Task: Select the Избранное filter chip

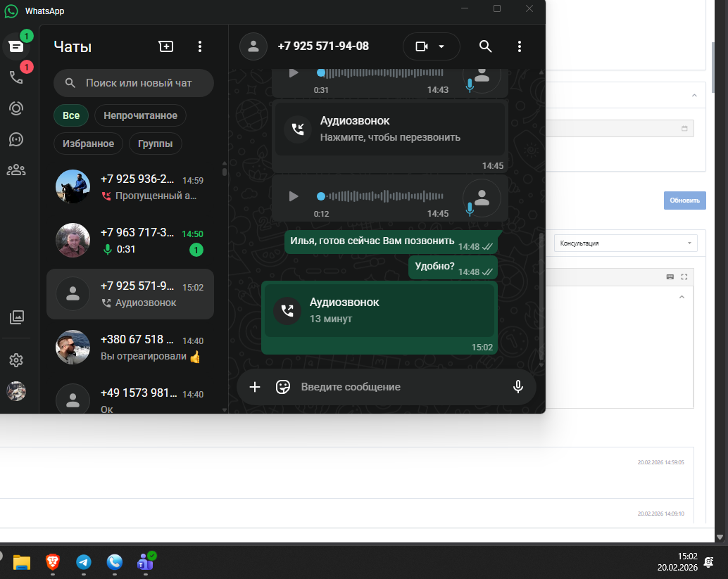Action: tap(88, 144)
